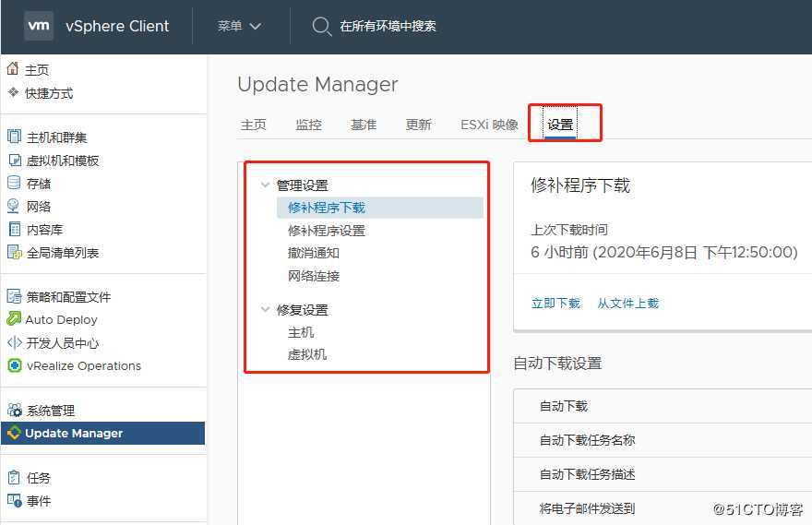Click the vRealize Operations icon
Viewport: 812px width, 525px height.
15,365
